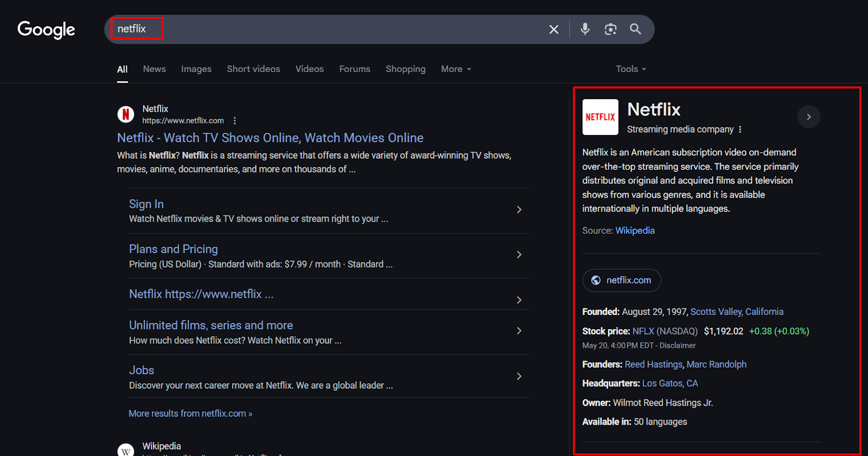This screenshot has width=868, height=456.
Task: Open Netflix - Watch TV Shows Online result
Action: point(270,138)
